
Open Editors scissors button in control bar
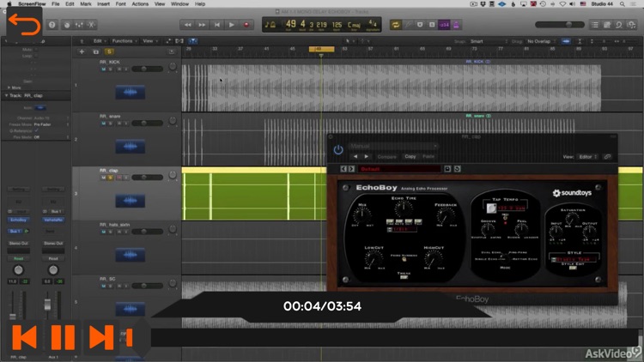tap(91, 25)
